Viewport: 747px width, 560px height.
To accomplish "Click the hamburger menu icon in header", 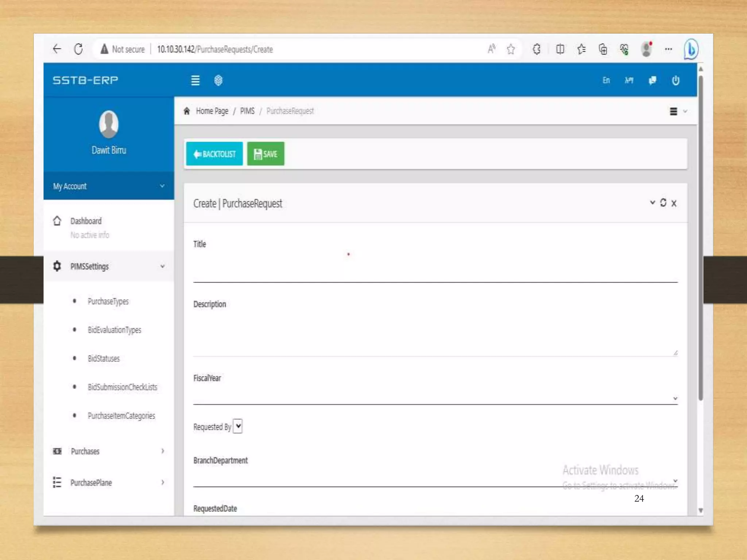I will click(195, 80).
